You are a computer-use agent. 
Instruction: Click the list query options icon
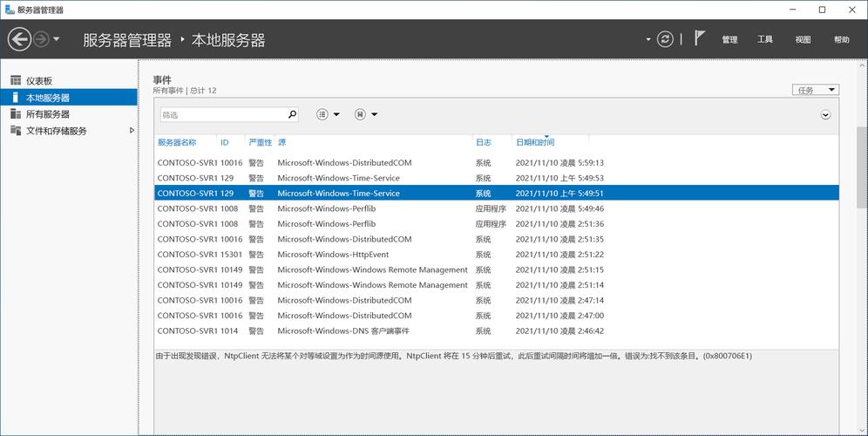(322, 114)
